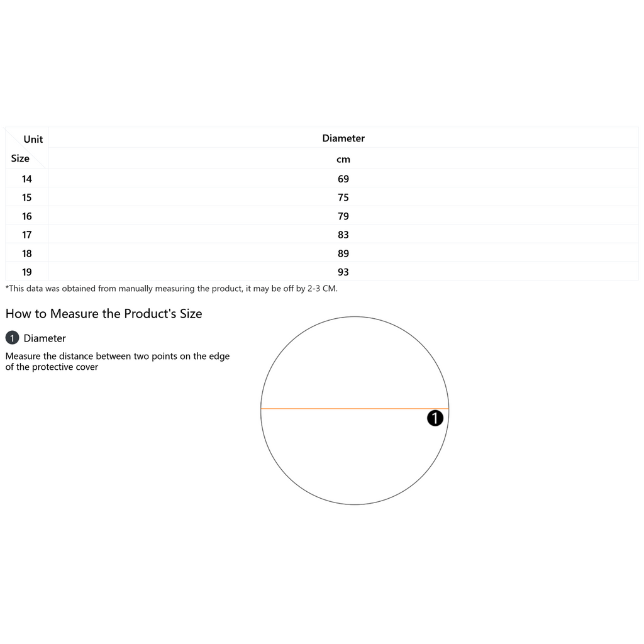Click size 19 in the table
644x644 pixels.
click(26, 272)
